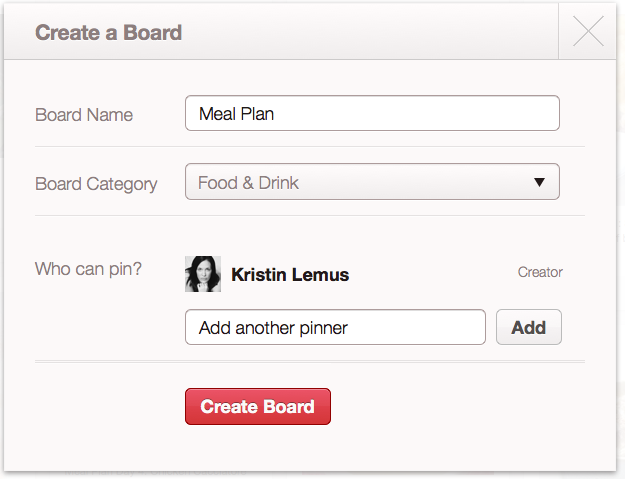Viewport: 625px width, 479px height.
Task: Select the Food & Drink category text
Action: (248, 183)
